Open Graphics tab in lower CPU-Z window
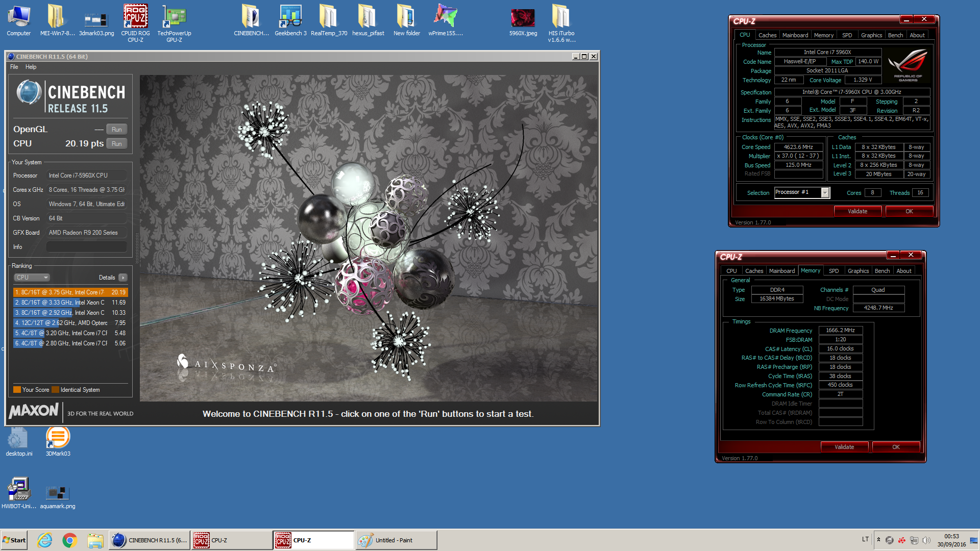Viewport: 980px width, 551px height. click(x=858, y=271)
